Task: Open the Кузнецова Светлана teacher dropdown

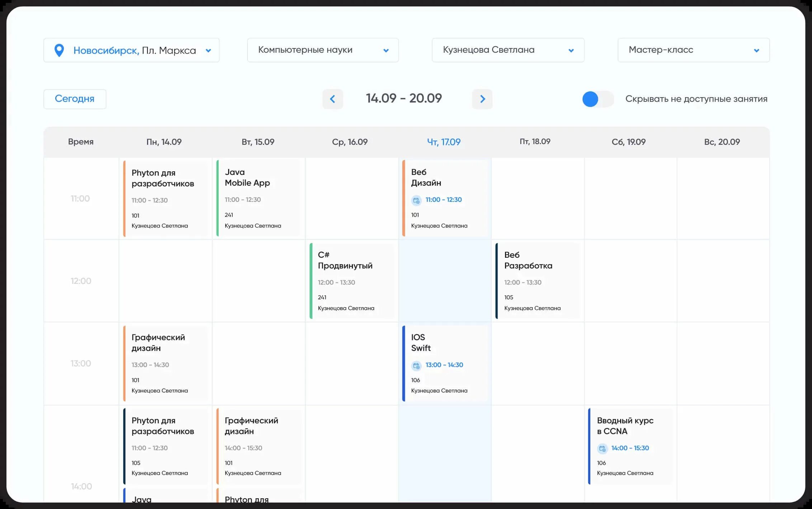Action: (508, 50)
